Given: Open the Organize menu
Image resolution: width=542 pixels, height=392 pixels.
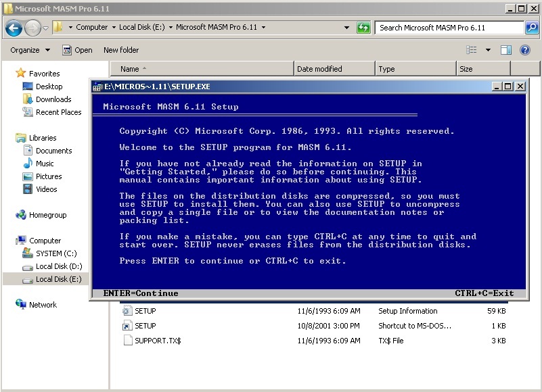Looking at the screenshot, I should pyautogui.click(x=30, y=50).
